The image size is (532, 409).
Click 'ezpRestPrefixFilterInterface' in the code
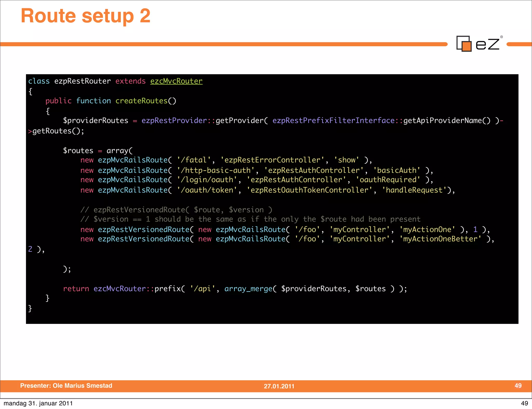(x=334, y=121)
